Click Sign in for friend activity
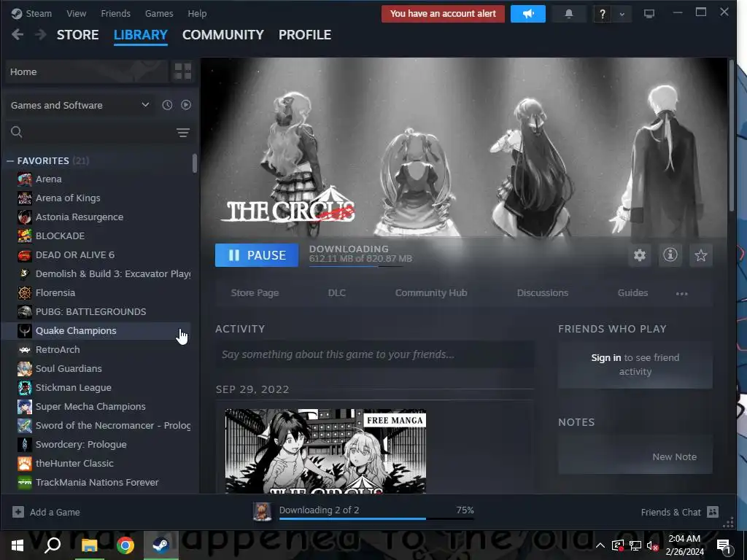Image resolution: width=747 pixels, height=560 pixels. coord(606,357)
